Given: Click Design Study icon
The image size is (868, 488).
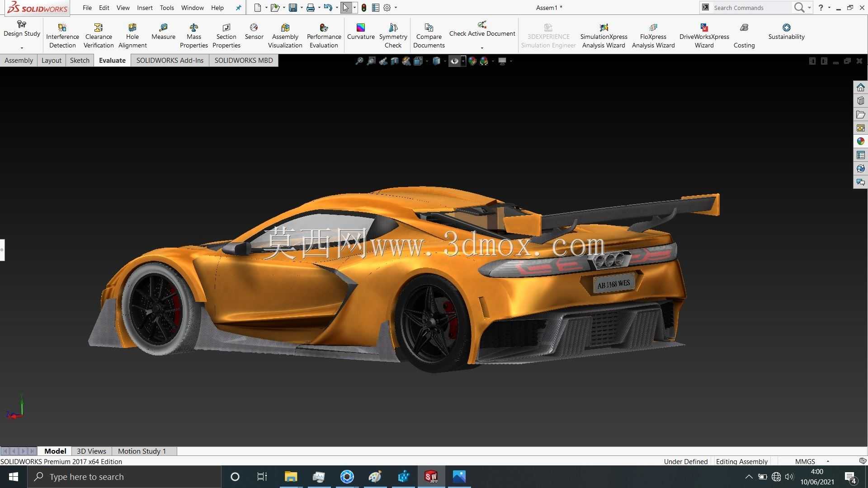Looking at the screenshot, I should pos(22,24).
